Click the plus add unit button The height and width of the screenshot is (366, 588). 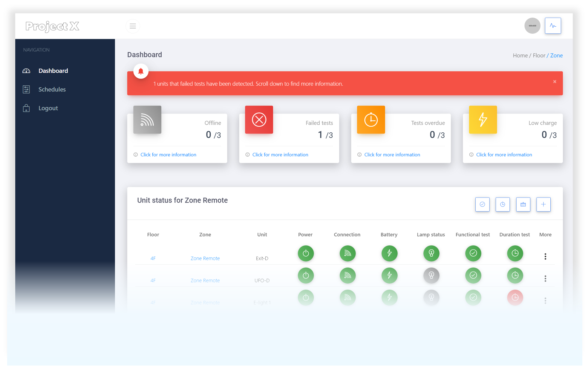point(543,204)
